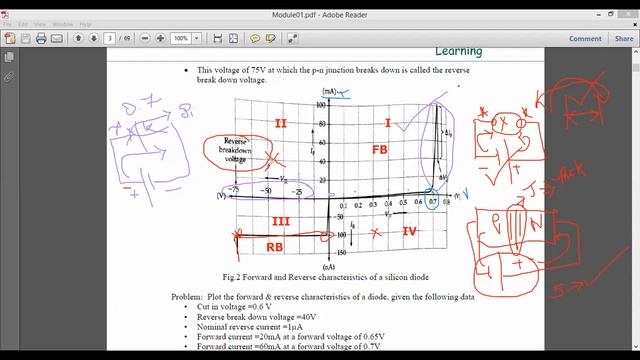Image resolution: width=640 pixels, height=360 pixels.
Task: Click 'Nominal reverse current =1µA' text
Action: [249, 327]
